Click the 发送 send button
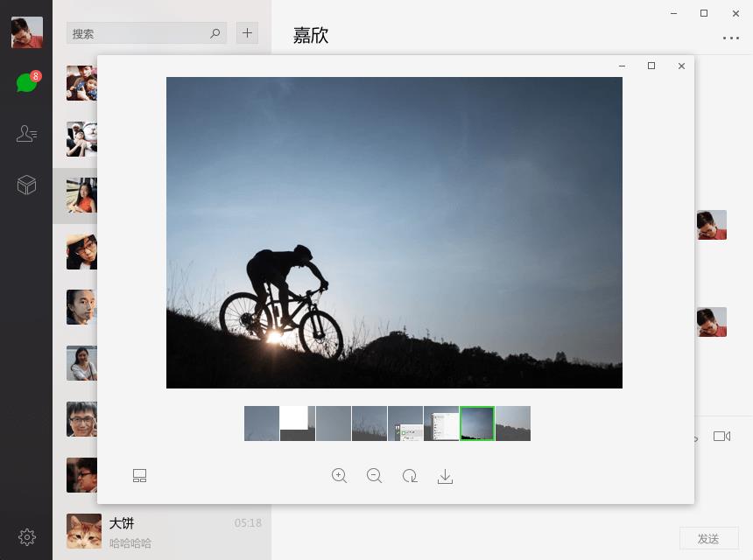This screenshot has height=560, width=753. click(x=709, y=538)
